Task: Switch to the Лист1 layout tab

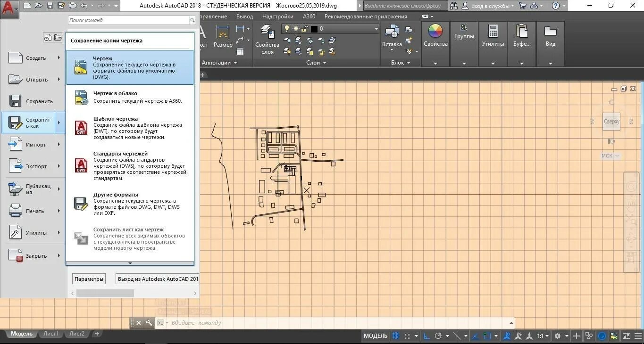Action: click(x=51, y=334)
